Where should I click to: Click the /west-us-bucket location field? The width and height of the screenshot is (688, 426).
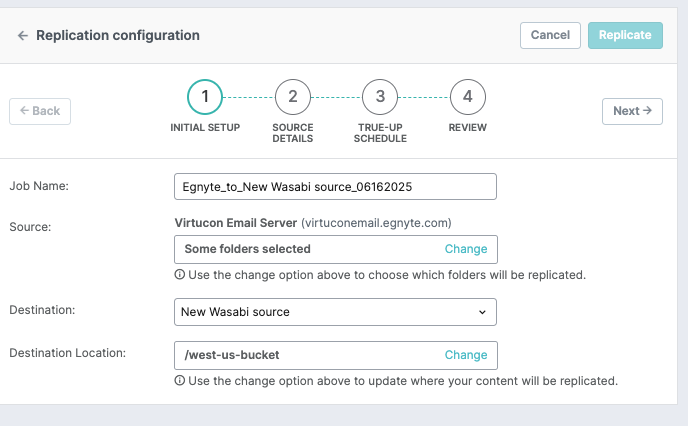(336, 355)
